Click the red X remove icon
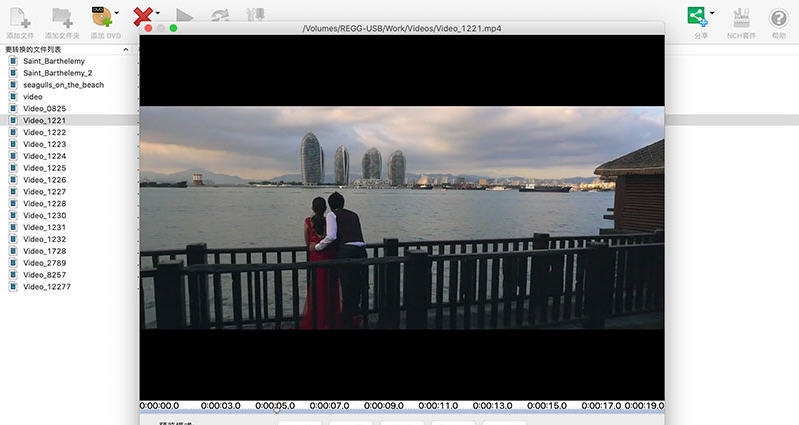This screenshot has width=799, height=425. tap(143, 16)
